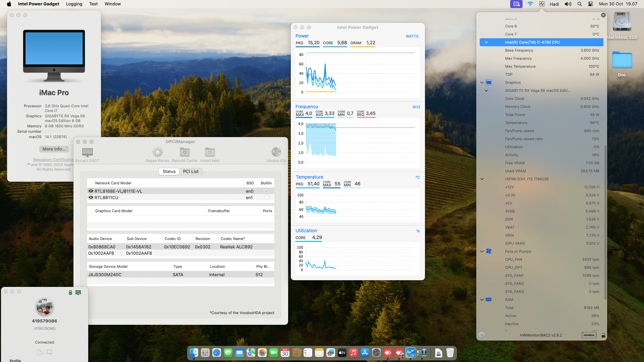Click the 2500MHz frequency badge in HWMonitorSMC2

(x=589, y=335)
